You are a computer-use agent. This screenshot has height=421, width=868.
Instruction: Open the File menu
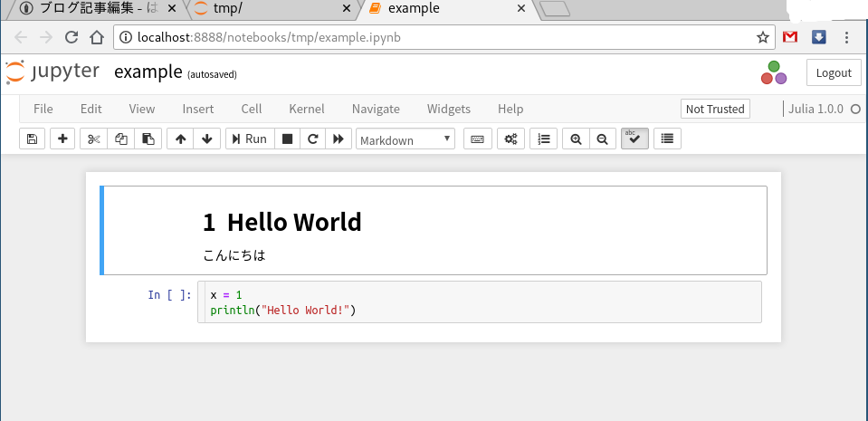click(x=43, y=109)
